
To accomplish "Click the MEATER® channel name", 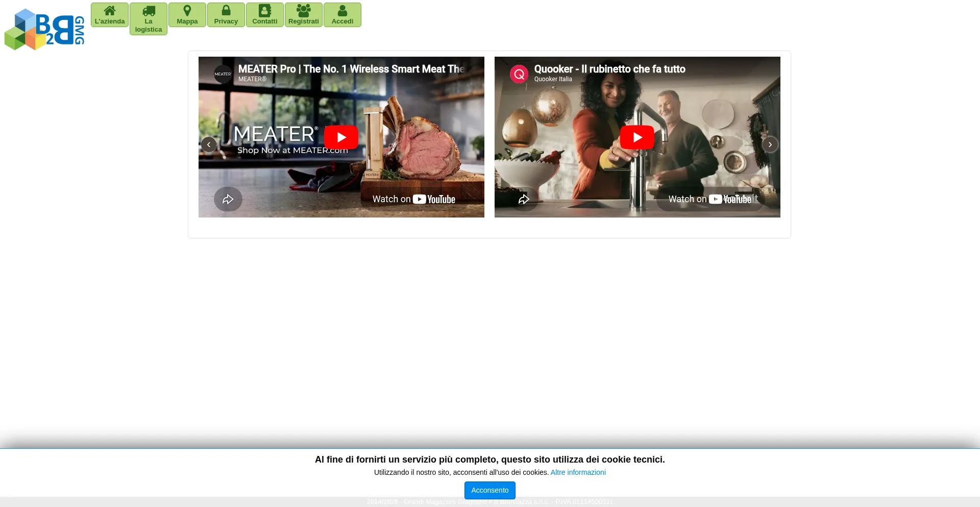I will coord(252,79).
